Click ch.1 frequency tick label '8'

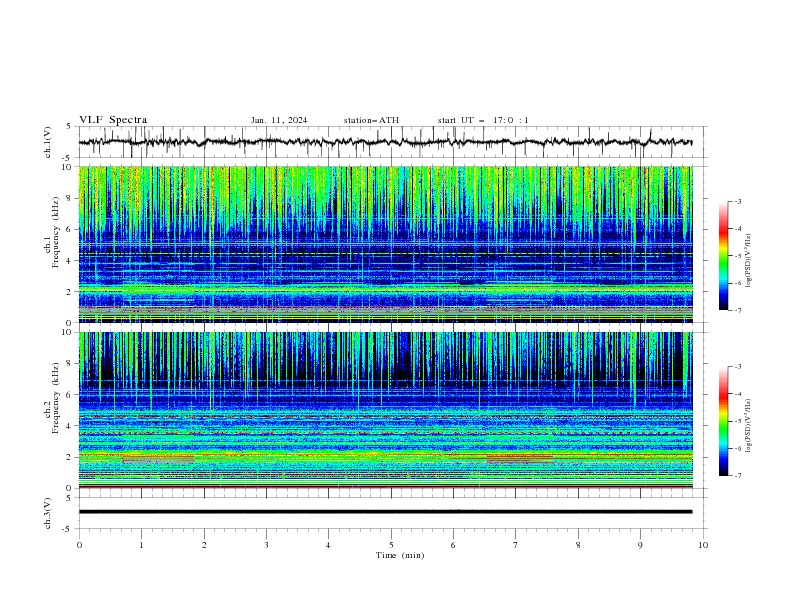[70, 198]
